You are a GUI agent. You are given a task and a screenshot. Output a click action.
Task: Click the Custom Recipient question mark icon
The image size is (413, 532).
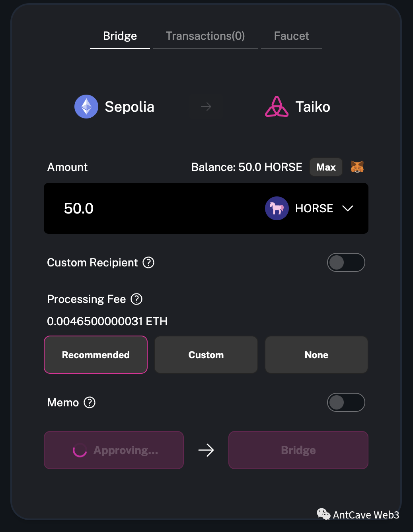(x=148, y=262)
